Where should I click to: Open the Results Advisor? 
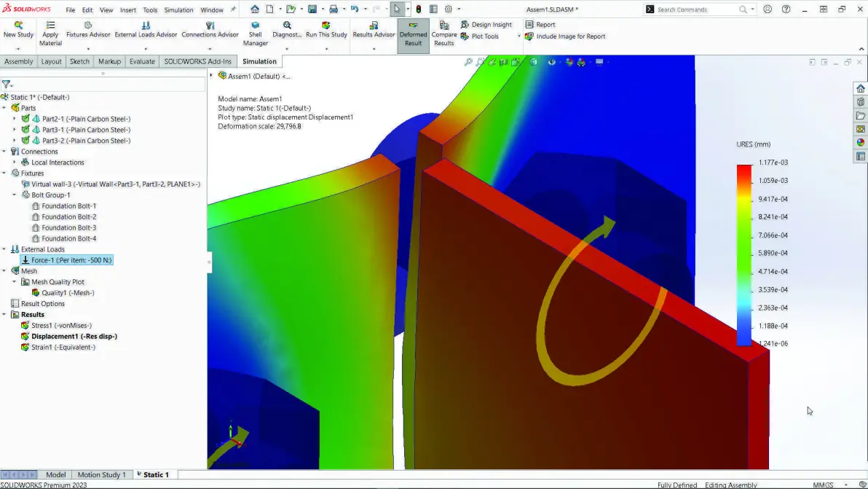pyautogui.click(x=374, y=29)
